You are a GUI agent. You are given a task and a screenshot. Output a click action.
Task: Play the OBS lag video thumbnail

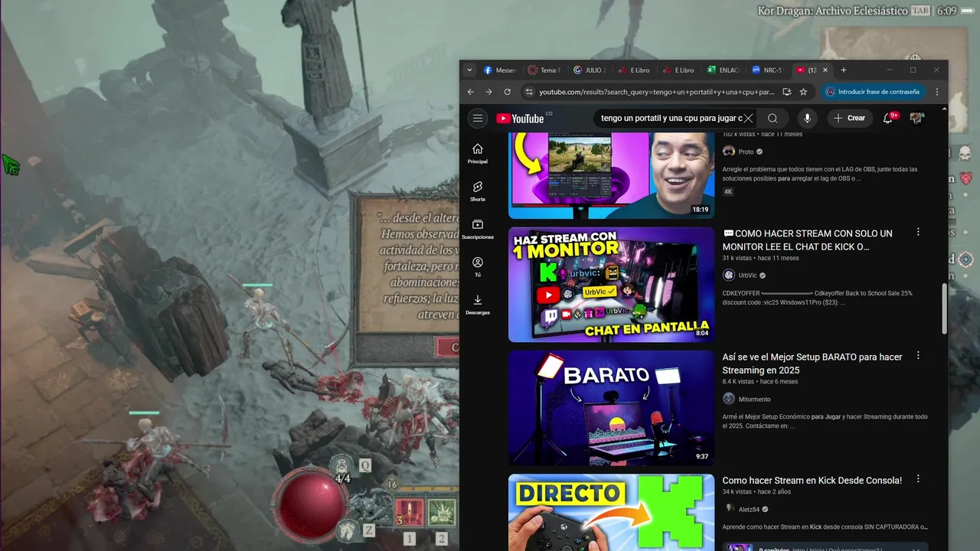pyautogui.click(x=611, y=175)
